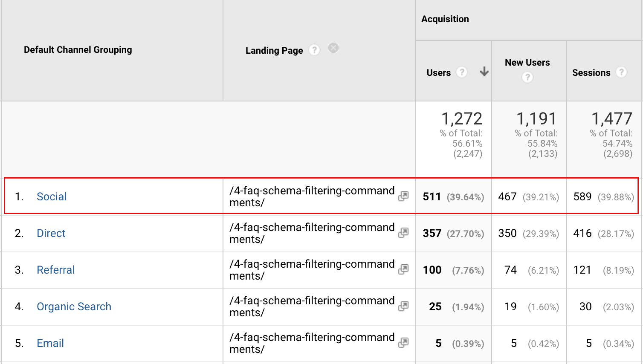
Task: Toggle the Users column sort direction arrow
Action: click(484, 72)
